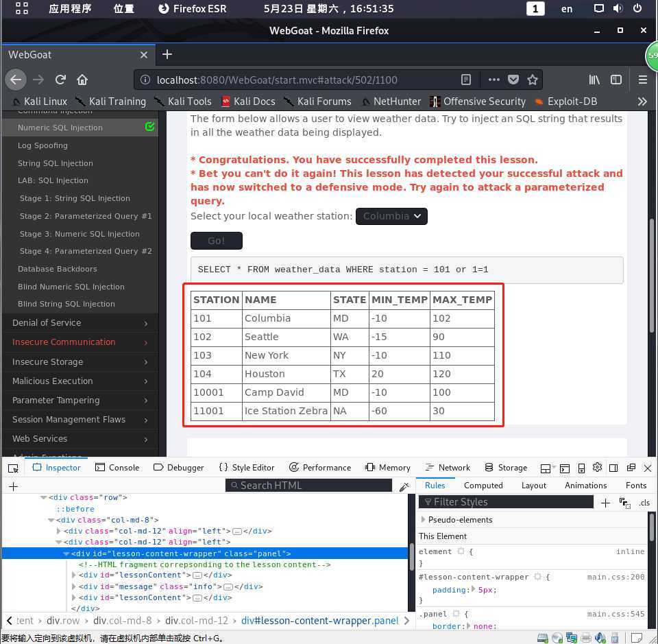Click the Filter Styles field
Image resolution: width=658 pixels, height=644 pixels.
506,502
